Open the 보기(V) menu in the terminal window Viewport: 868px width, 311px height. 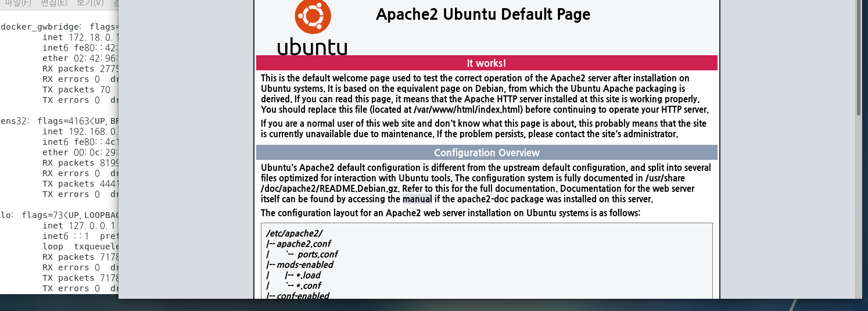tap(90, 3)
